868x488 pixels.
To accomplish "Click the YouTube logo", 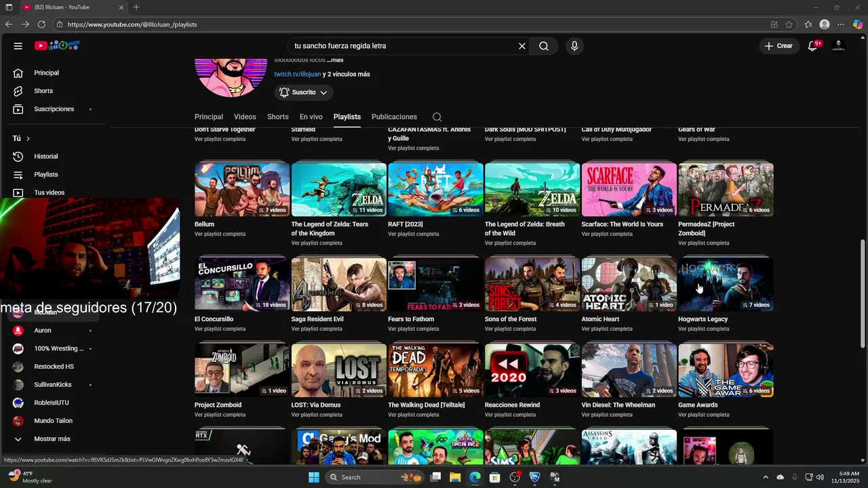I will click(x=58, y=46).
